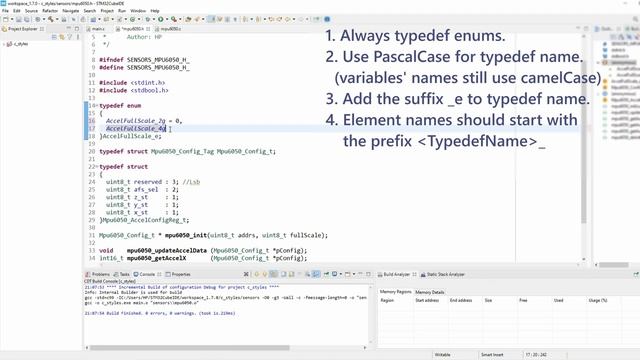This screenshot has width=640, height=360.
Task: Open the Project menu
Action: [x=107, y=11]
